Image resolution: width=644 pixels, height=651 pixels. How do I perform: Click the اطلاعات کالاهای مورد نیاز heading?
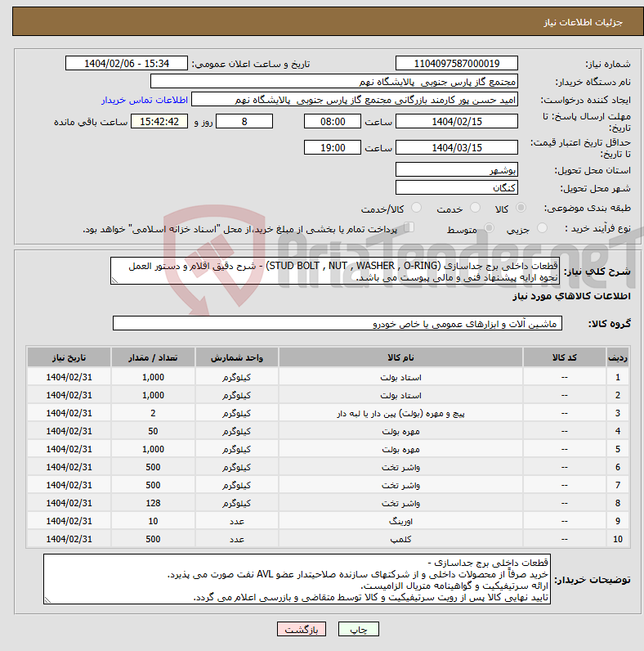tap(572, 296)
